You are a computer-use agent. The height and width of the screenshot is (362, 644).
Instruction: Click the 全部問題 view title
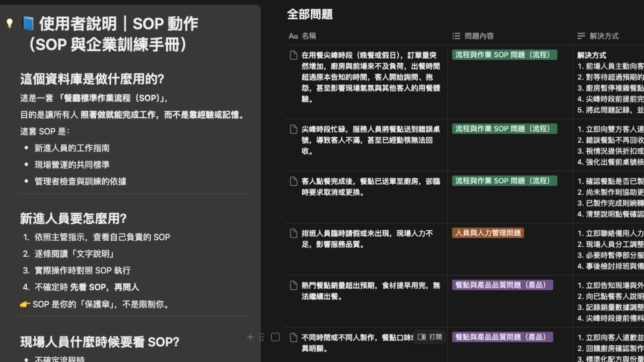coord(310,14)
